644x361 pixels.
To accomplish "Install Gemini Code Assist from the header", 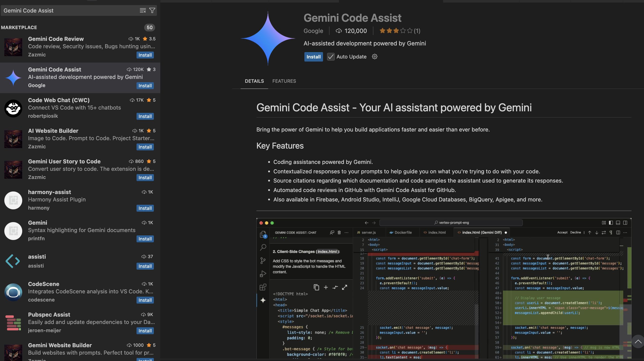I will click(x=313, y=57).
